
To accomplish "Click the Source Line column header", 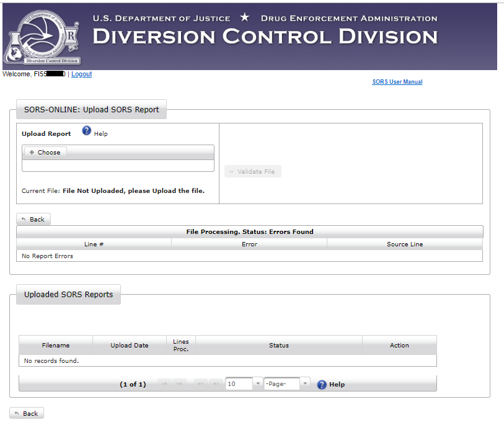I will coord(405,244).
